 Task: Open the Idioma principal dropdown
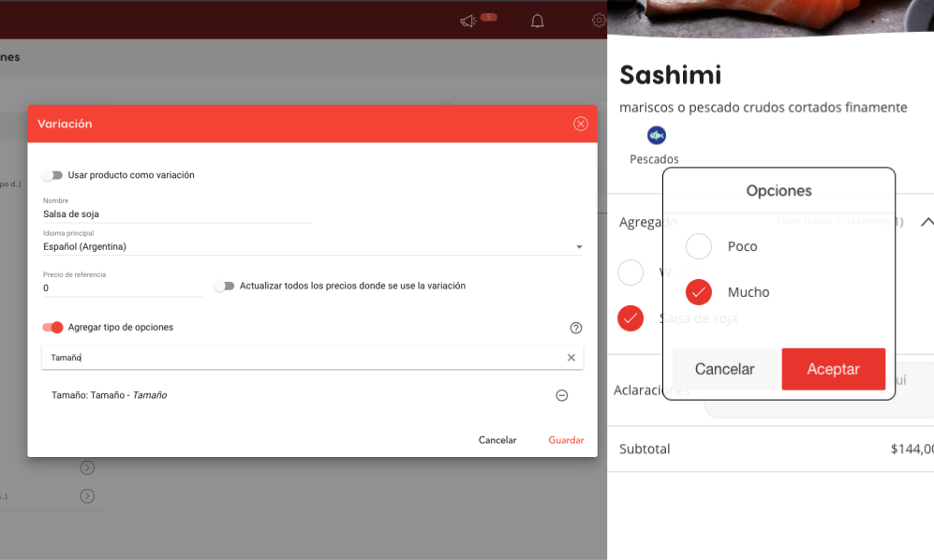312,247
